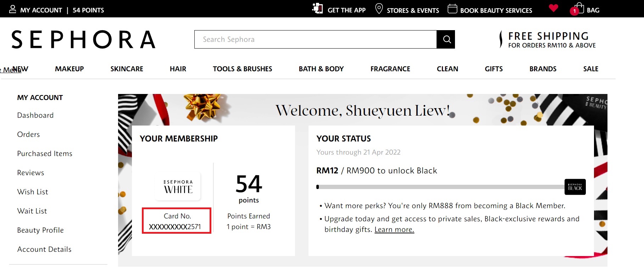This screenshot has width=644, height=272.
Task: Open the GIFTS menu
Action: [x=494, y=69]
